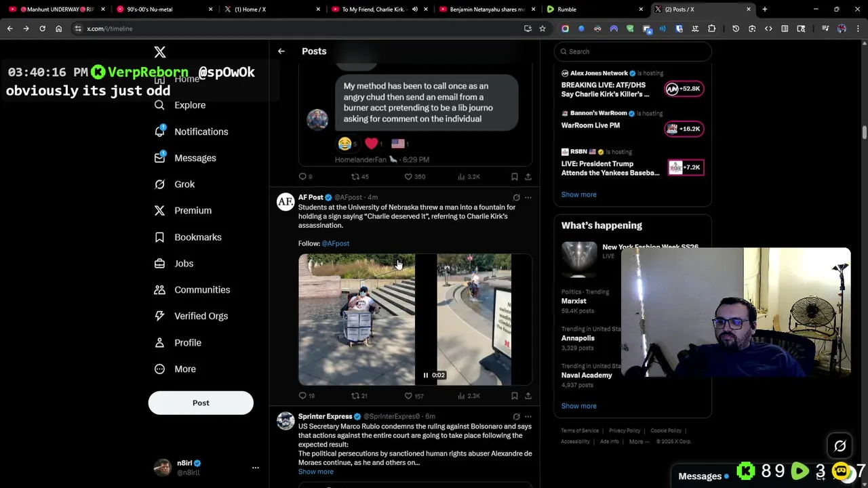
Task: Open Bannon's WarRoom Live PM broadcast
Action: 632,124
